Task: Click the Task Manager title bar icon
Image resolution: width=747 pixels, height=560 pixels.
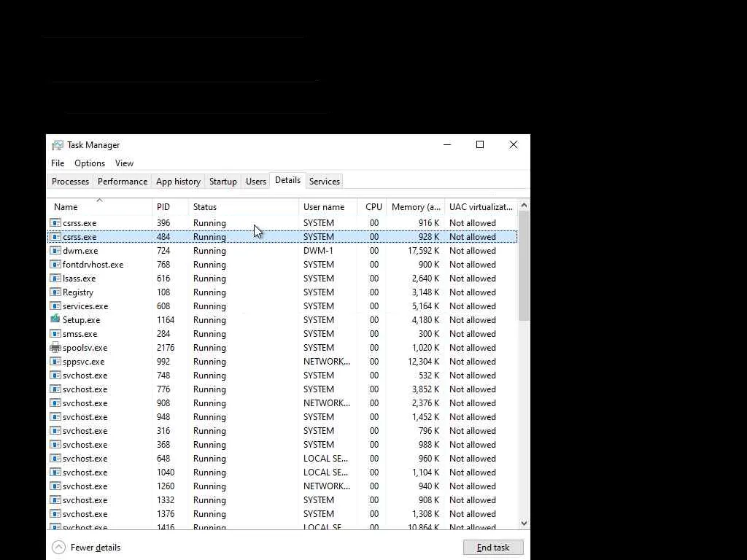Action: (57, 145)
